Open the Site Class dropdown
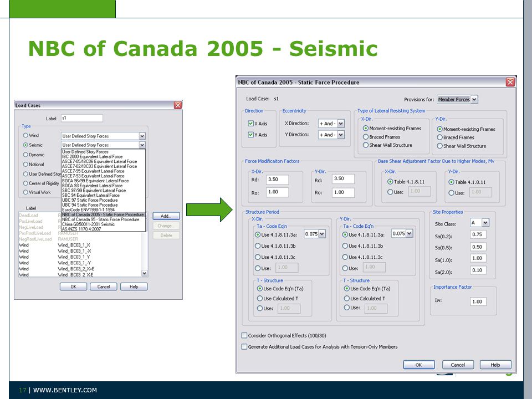This screenshot has width=532, height=399. (x=485, y=223)
